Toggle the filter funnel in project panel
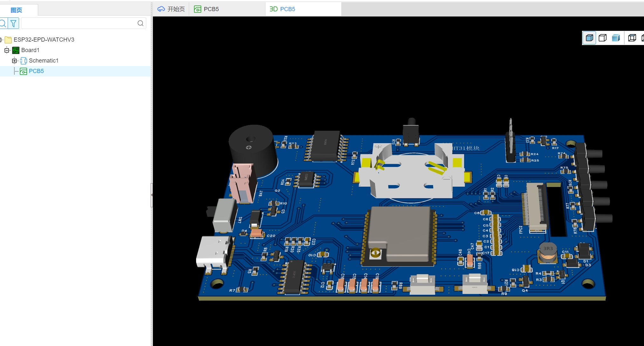Screen dimensions: 644x346 13,23
